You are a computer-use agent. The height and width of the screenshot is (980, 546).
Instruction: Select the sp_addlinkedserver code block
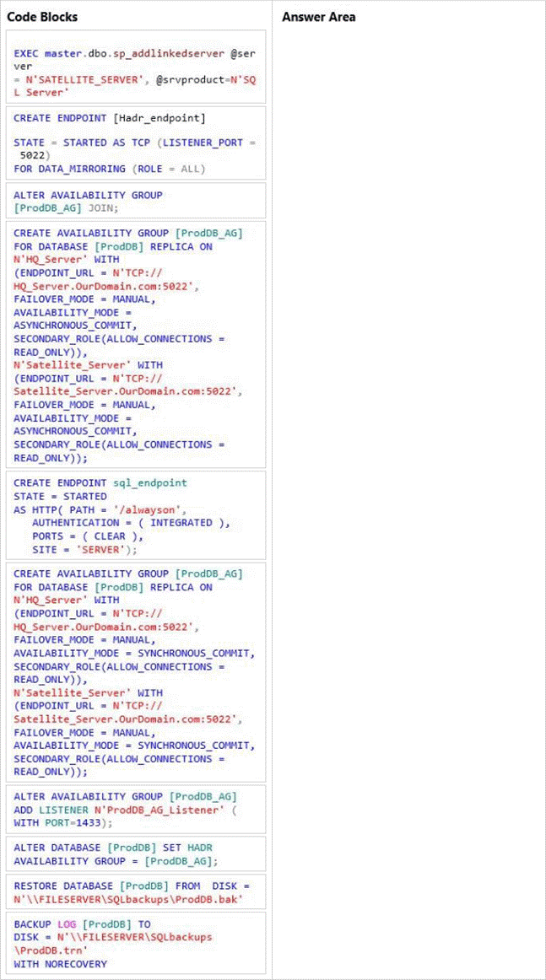click(136, 67)
